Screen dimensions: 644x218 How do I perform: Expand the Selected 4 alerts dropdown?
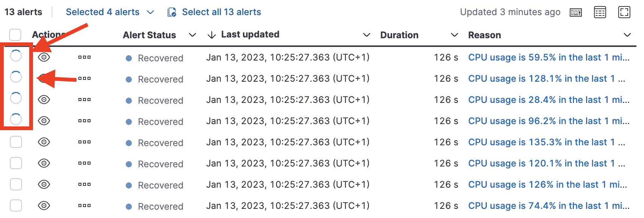tap(109, 12)
